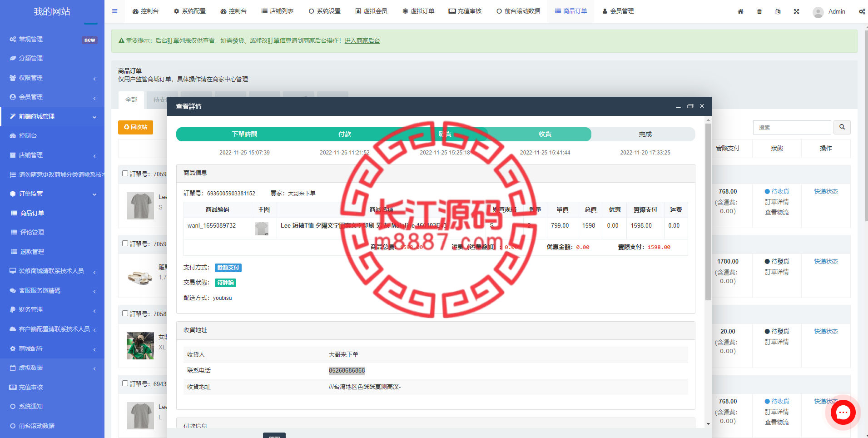
Task: Click the search magnifier button
Action: click(x=842, y=127)
